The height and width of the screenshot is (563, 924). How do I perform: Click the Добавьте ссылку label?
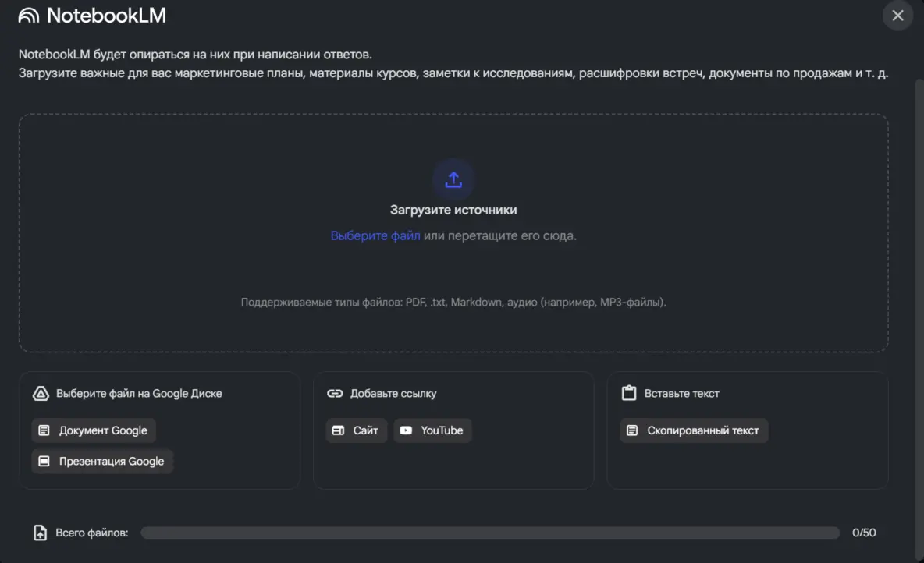coord(393,393)
